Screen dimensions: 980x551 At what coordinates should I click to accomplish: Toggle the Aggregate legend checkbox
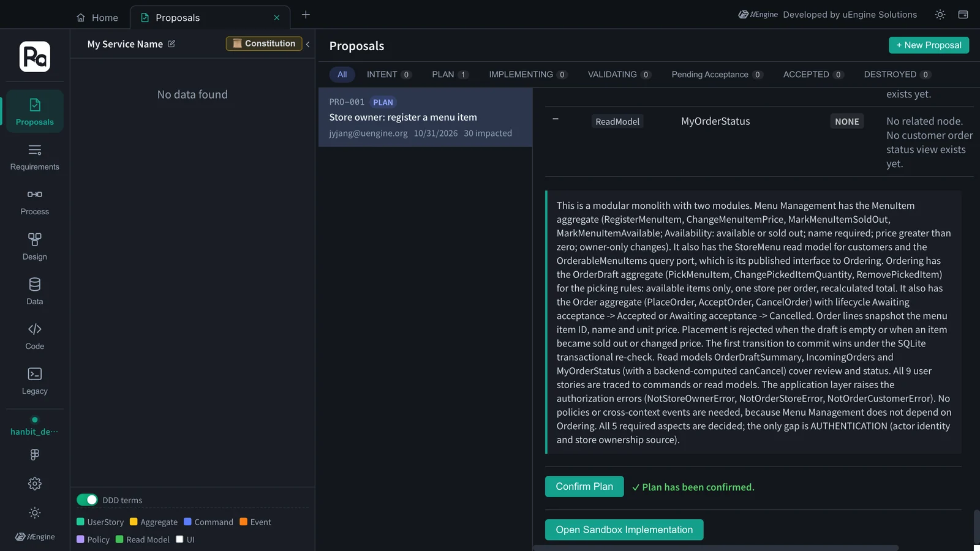pos(134,522)
